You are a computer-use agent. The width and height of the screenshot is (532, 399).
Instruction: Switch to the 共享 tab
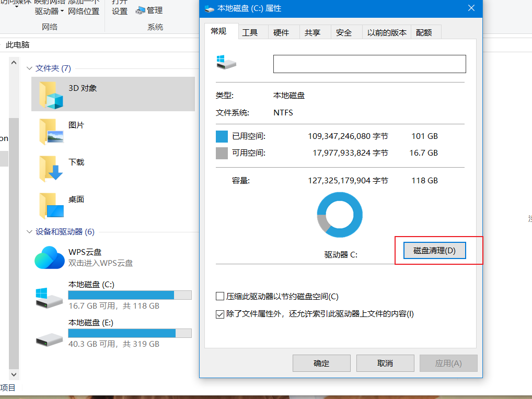pos(315,32)
